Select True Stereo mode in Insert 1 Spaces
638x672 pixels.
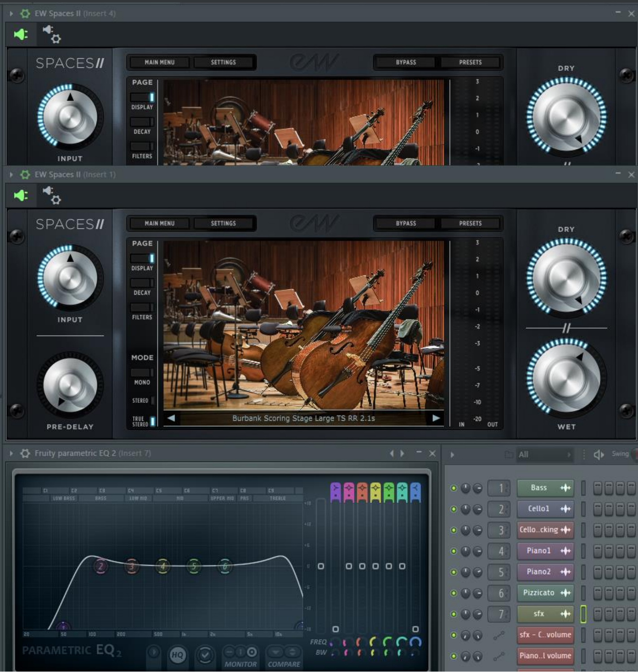(153, 421)
